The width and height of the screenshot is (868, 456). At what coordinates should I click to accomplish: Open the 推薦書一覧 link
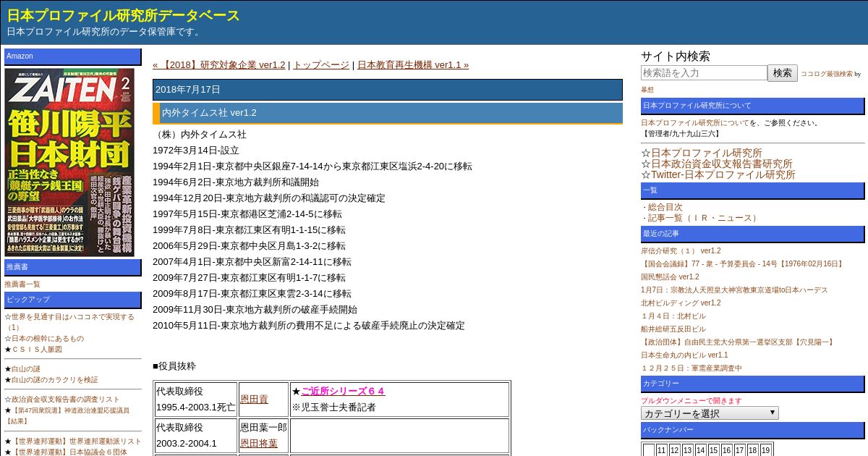point(22,284)
